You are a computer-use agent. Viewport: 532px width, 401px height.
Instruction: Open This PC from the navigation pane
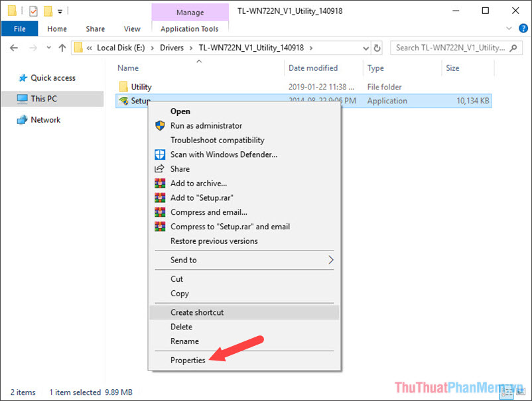(44, 99)
